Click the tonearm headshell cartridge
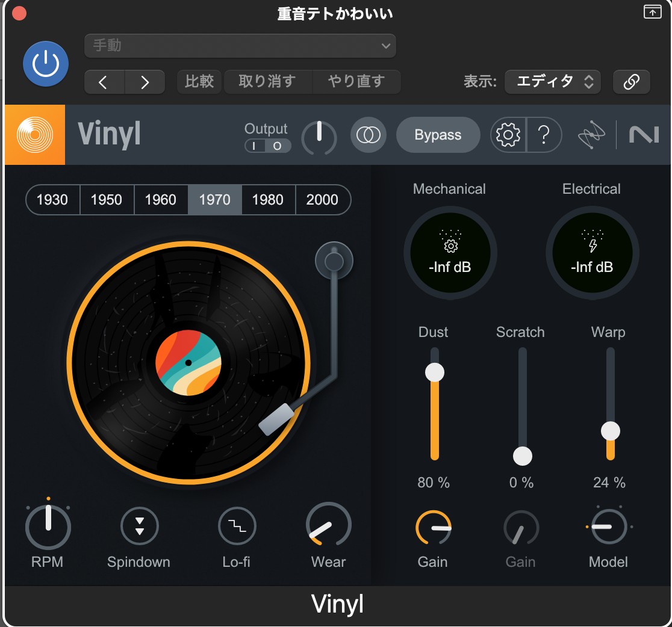This screenshot has height=627, width=672. 276,419
